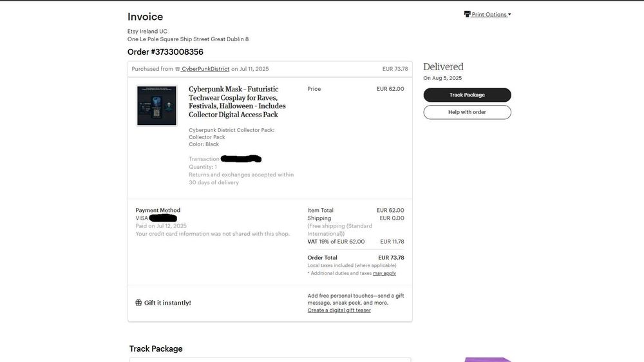The width and height of the screenshot is (644, 362).
Task: Select the Order #3733008356 heading
Action: tap(165, 52)
